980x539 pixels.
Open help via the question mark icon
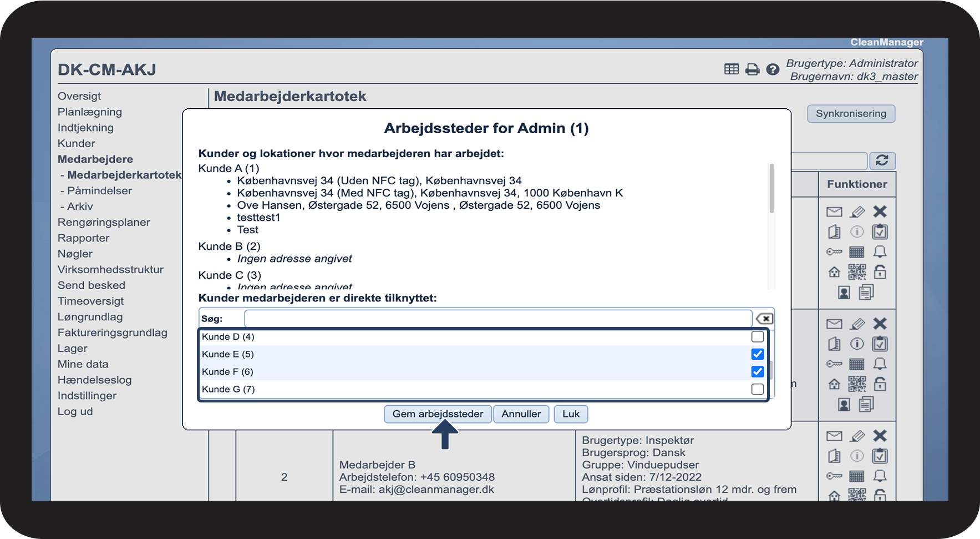pos(773,69)
